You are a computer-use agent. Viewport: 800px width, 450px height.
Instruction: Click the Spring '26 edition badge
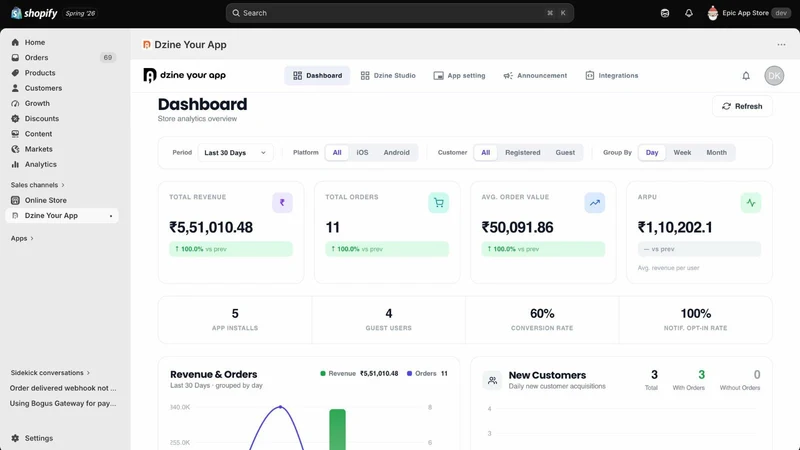tap(80, 13)
